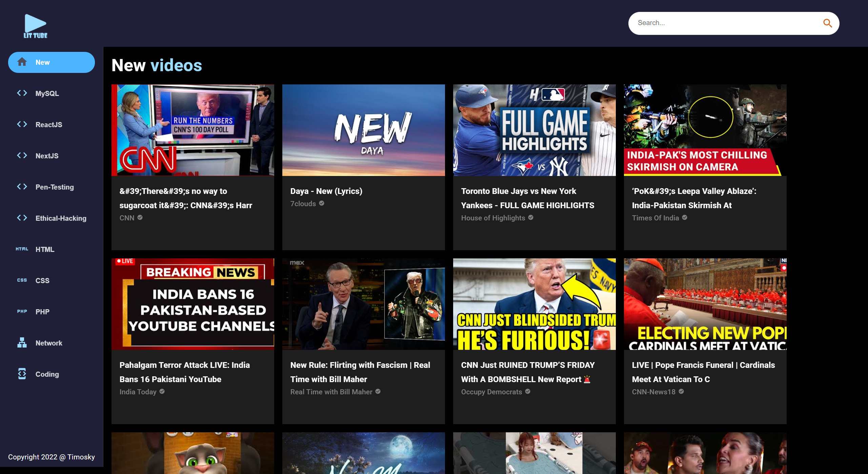This screenshot has height=474, width=868.
Task: Open the Full Game Highlights thumbnail
Action: (x=534, y=130)
